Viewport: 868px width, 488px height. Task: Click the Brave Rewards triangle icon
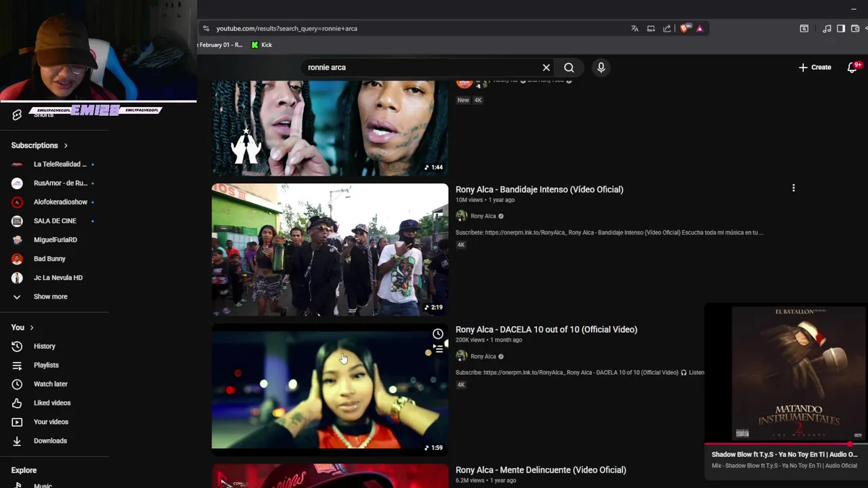pyautogui.click(x=699, y=28)
